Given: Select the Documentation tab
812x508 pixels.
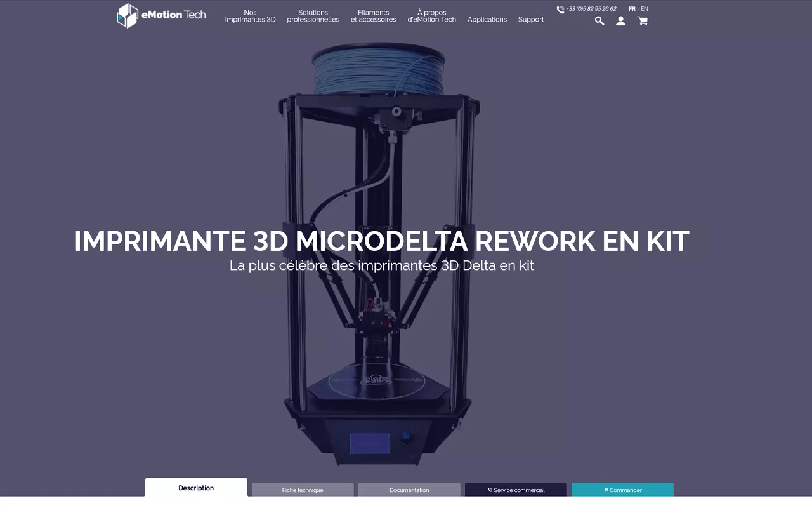Looking at the screenshot, I should click(409, 490).
